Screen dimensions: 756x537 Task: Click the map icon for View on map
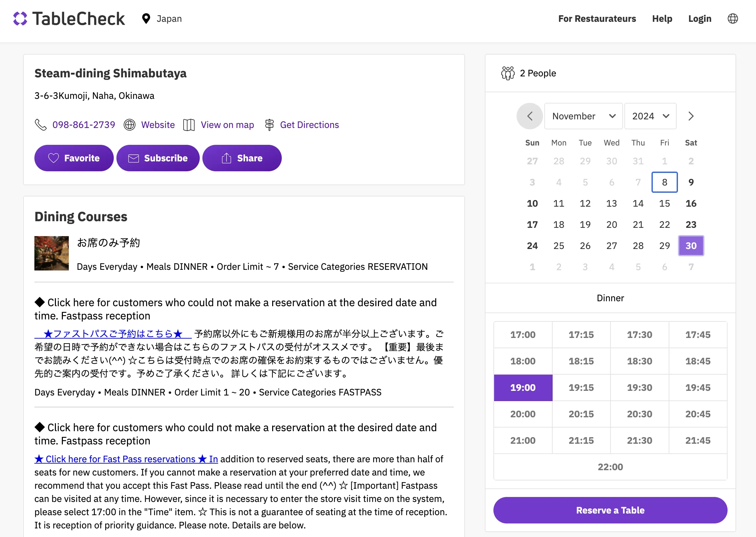(x=189, y=125)
